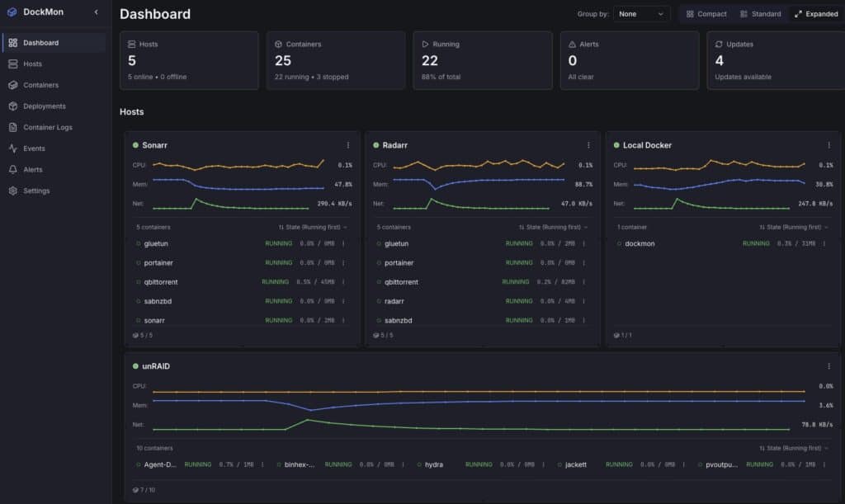Collapse the sidebar with the chevron

(x=97, y=12)
